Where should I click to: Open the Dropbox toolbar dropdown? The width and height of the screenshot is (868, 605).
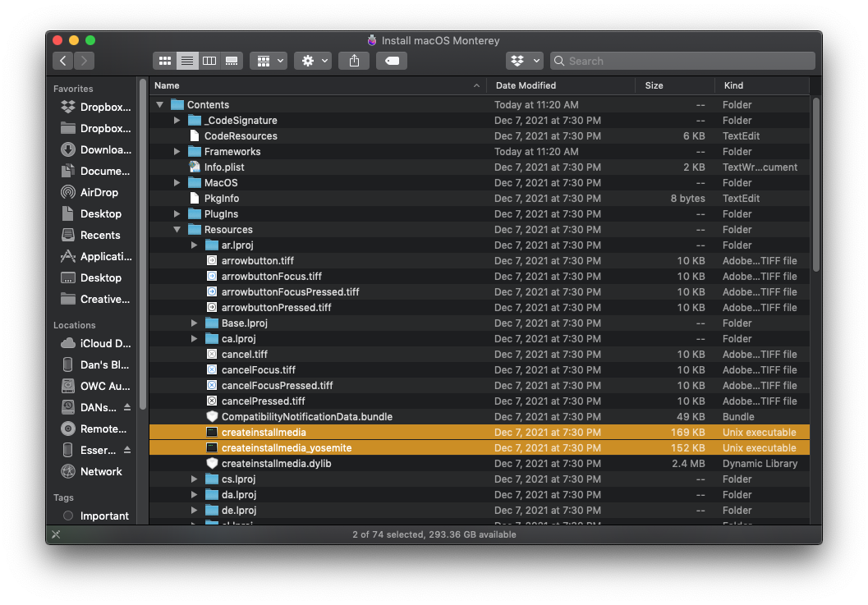coord(525,61)
